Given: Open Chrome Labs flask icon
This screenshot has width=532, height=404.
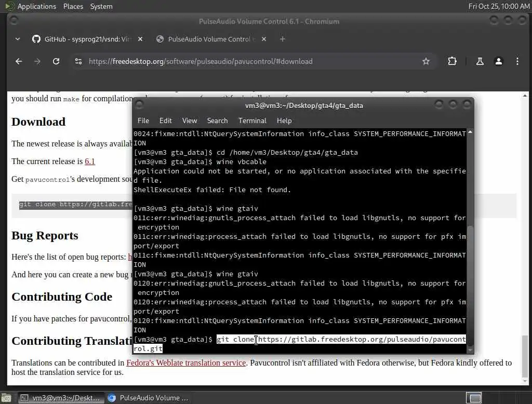Looking at the screenshot, I should (480, 61).
